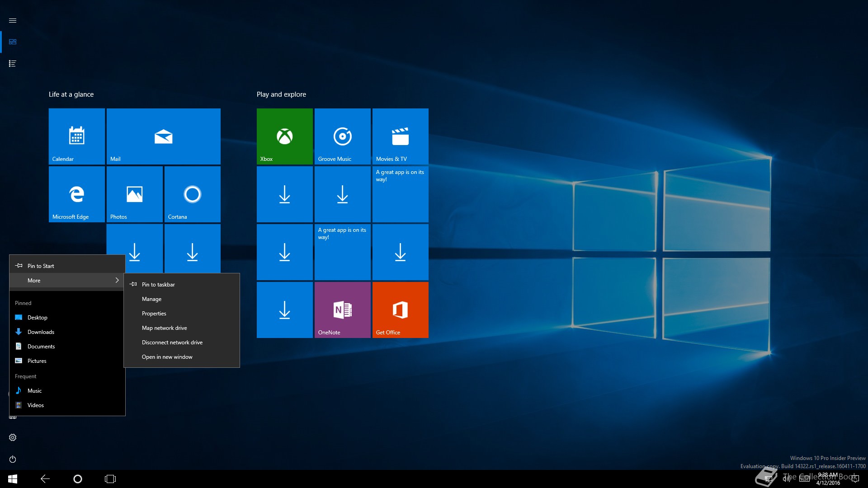Choose Open in new window
The image size is (868, 488).
point(182,357)
